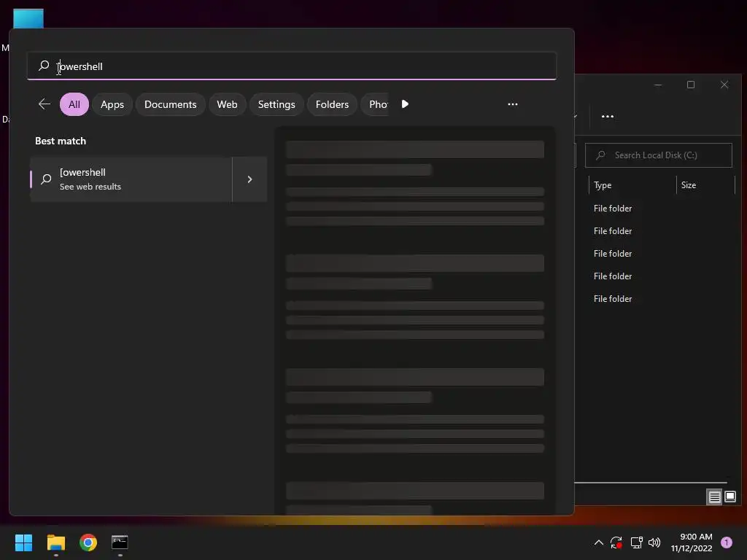Image resolution: width=747 pixels, height=560 pixels.
Task: Click in the search text field
Action: (x=292, y=66)
